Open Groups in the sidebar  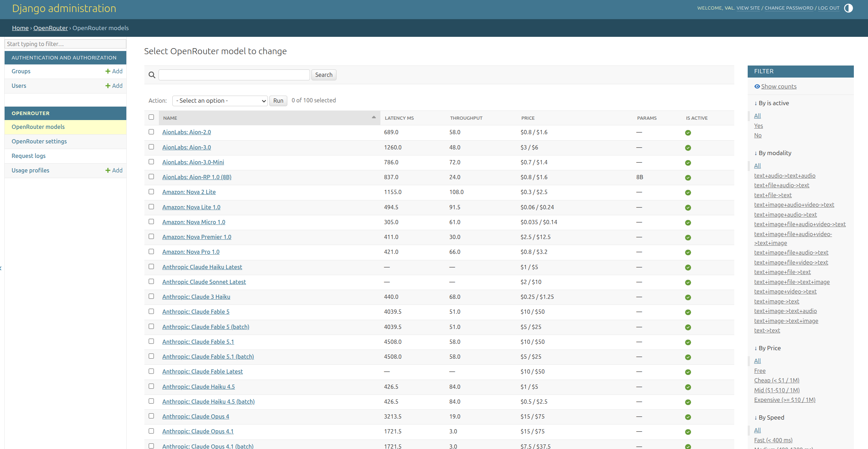[x=21, y=71]
